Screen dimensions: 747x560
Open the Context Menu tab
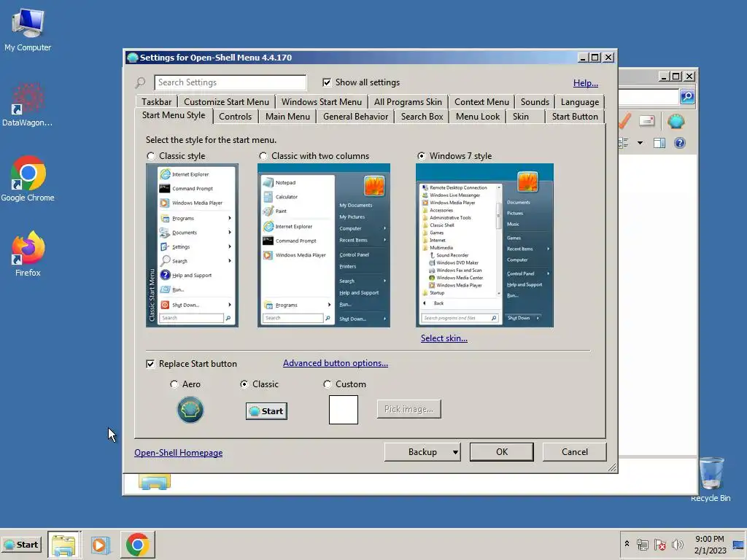coord(481,102)
